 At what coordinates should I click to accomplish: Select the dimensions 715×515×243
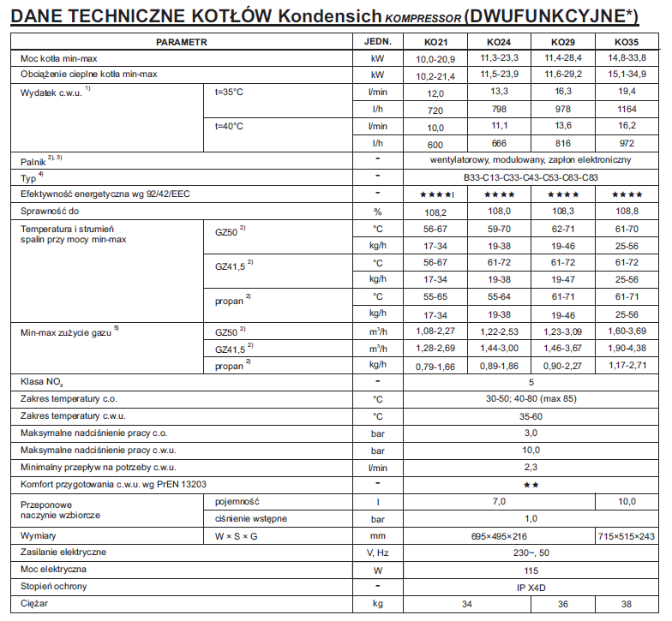tap(627, 536)
